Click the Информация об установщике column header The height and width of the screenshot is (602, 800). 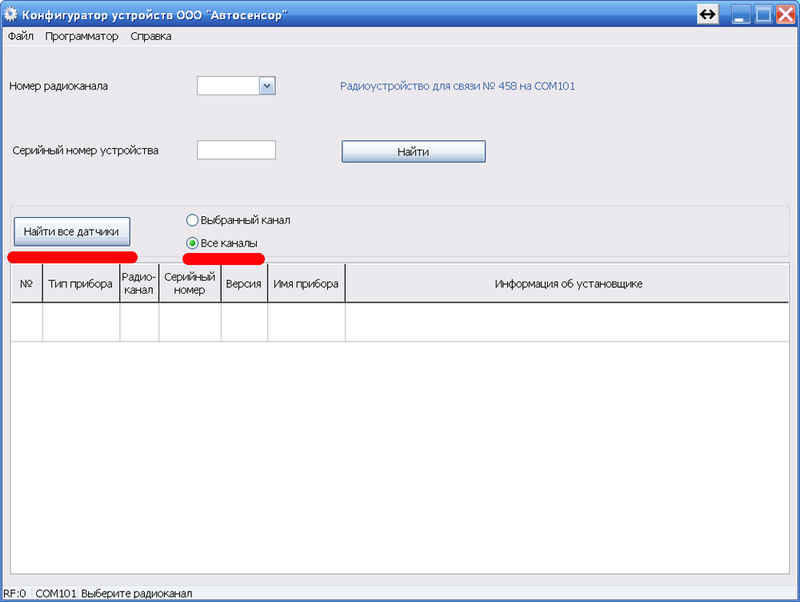point(567,283)
